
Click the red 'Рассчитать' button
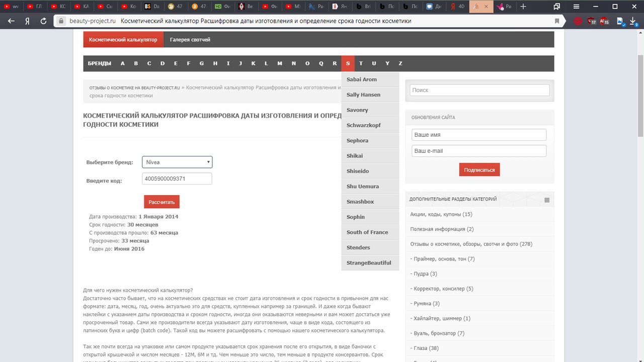pos(162,202)
